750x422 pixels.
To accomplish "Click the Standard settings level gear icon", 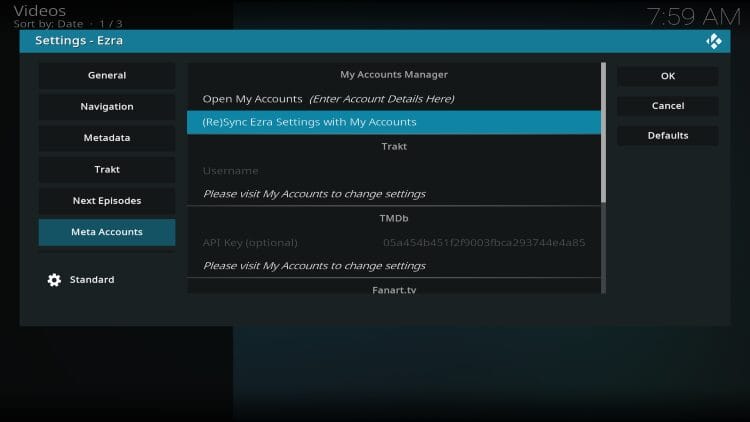I will pos(55,280).
